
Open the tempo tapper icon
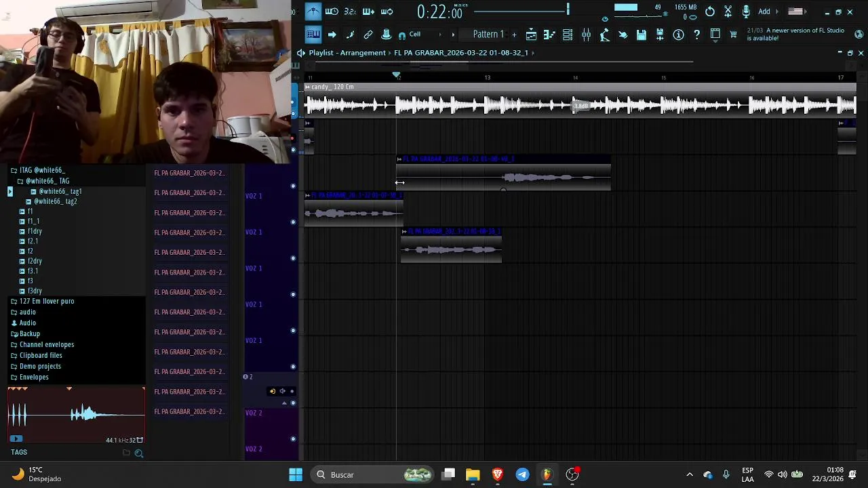[x=604, y=35]
